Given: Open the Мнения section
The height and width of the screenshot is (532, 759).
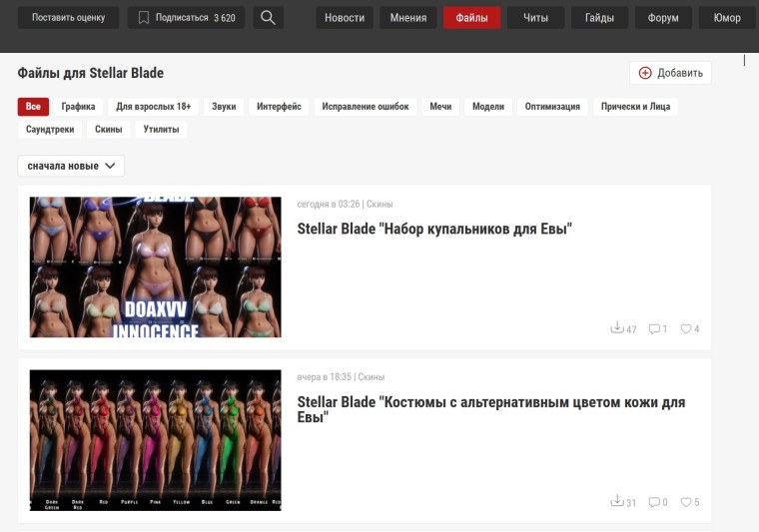Looking at the screenshot, I should pos(408,18).
